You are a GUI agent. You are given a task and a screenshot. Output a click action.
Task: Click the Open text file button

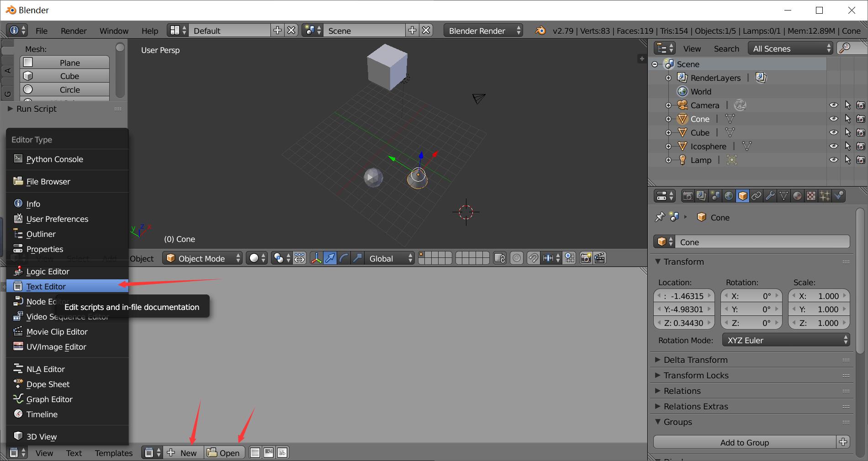[224, 453]
